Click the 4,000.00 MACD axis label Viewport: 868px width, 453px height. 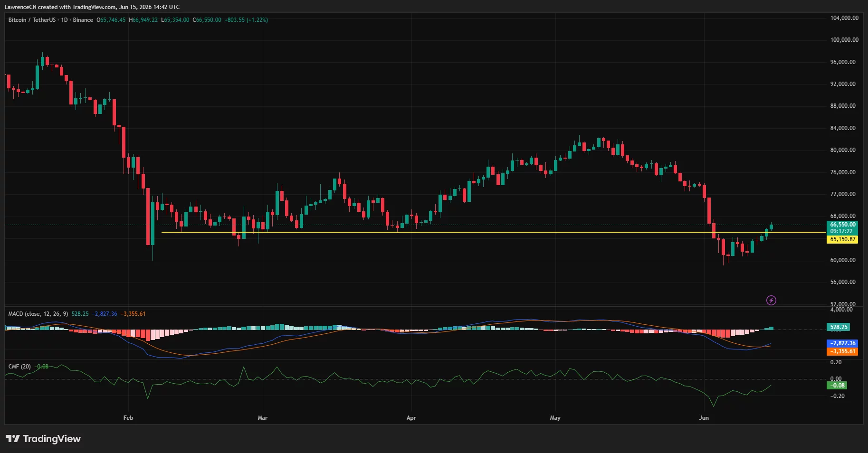(841, 310)
